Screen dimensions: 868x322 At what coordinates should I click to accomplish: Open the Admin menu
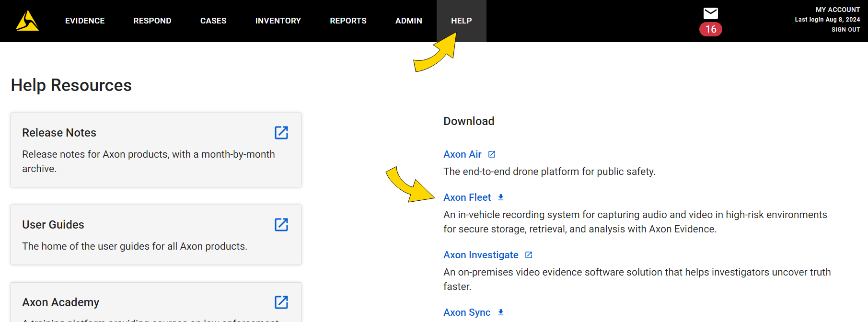[408, 21]
